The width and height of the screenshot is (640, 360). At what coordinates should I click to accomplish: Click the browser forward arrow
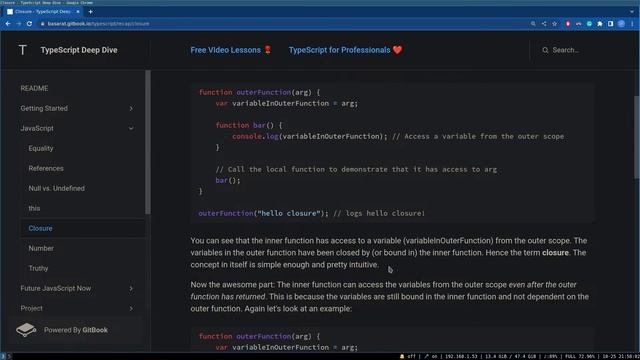(x=18, y=24)
